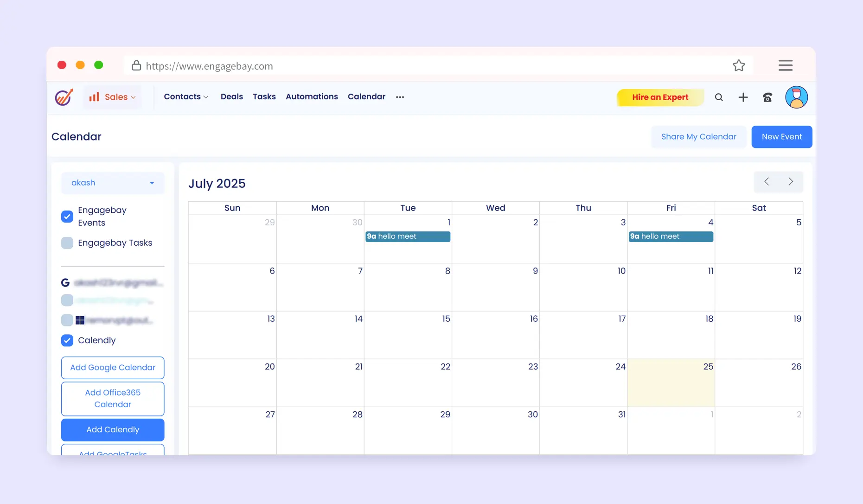The width and height of the screenshot is (863, 504).
Task: Click the plus quick-add icon
Action: click(x=743, y=97)
